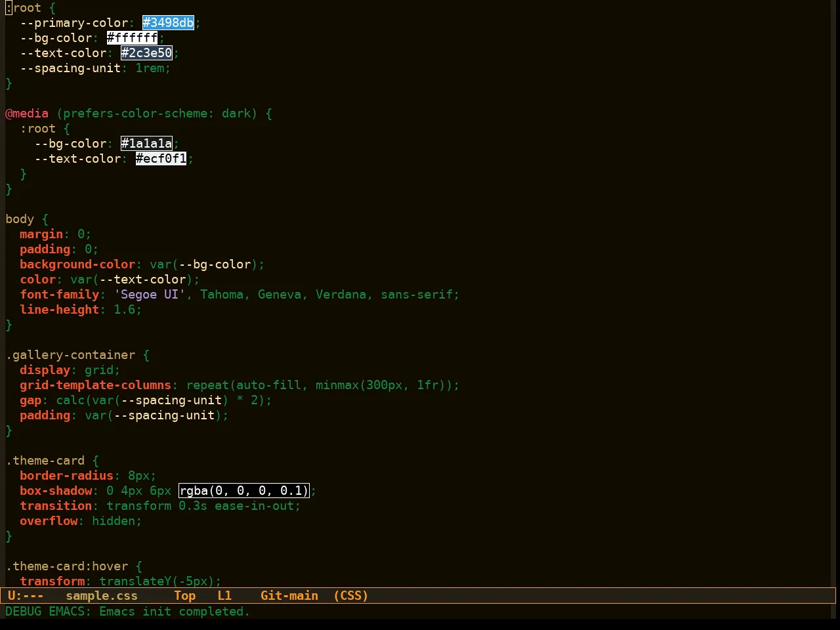The image size is (840, 630).
Task: Click the box-shadow property
Action: click(x=56, y=491)
